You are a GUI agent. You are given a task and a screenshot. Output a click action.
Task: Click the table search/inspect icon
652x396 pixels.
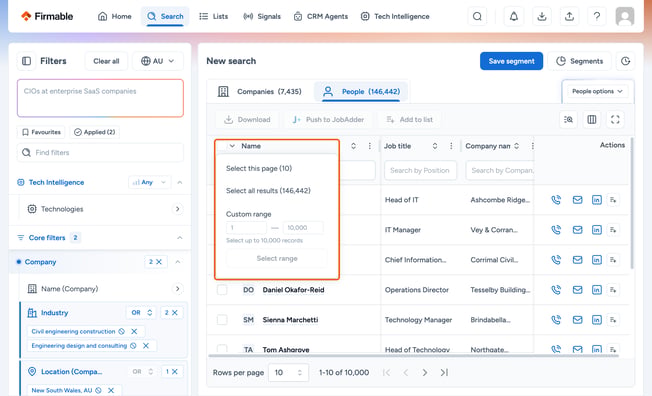point(568,120)
